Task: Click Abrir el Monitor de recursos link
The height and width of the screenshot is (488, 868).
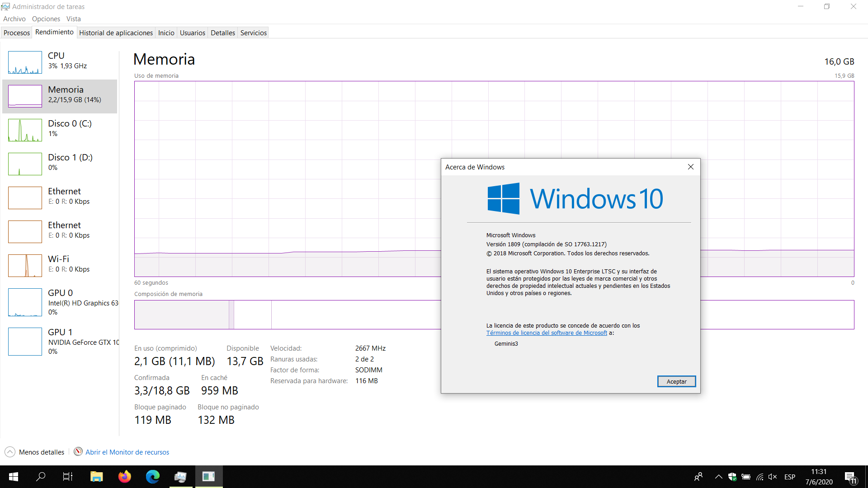Action: tap(127, 452)
